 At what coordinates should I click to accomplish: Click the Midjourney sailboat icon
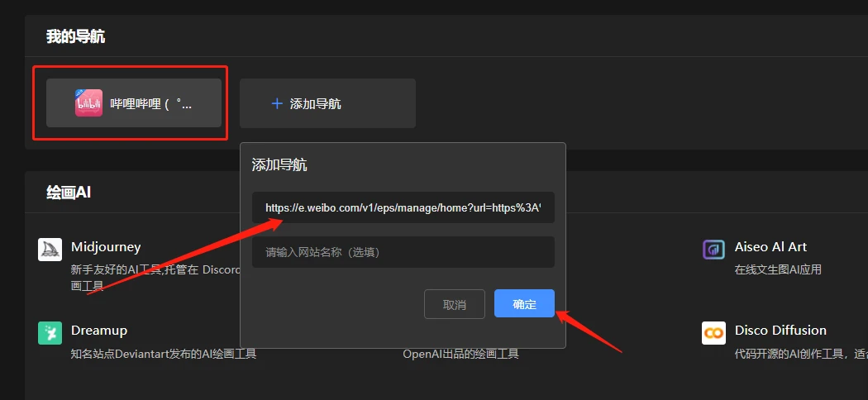tap(50, 250)
